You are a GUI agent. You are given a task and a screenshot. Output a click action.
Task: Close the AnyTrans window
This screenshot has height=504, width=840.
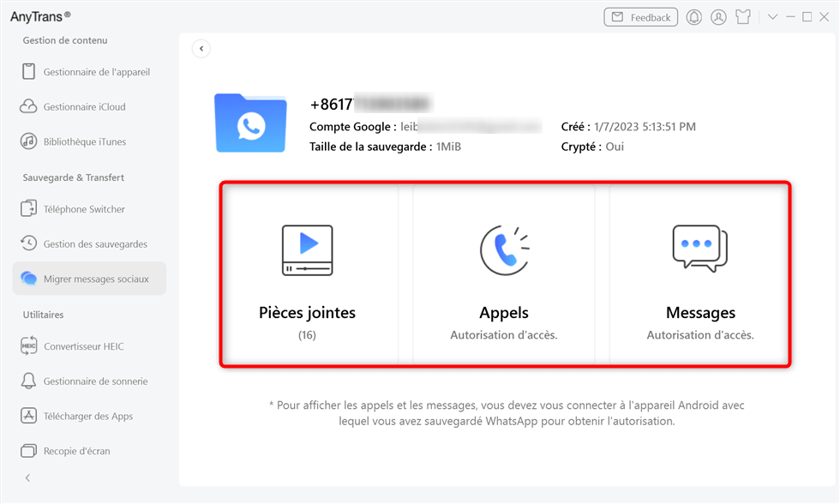(824, 17)
